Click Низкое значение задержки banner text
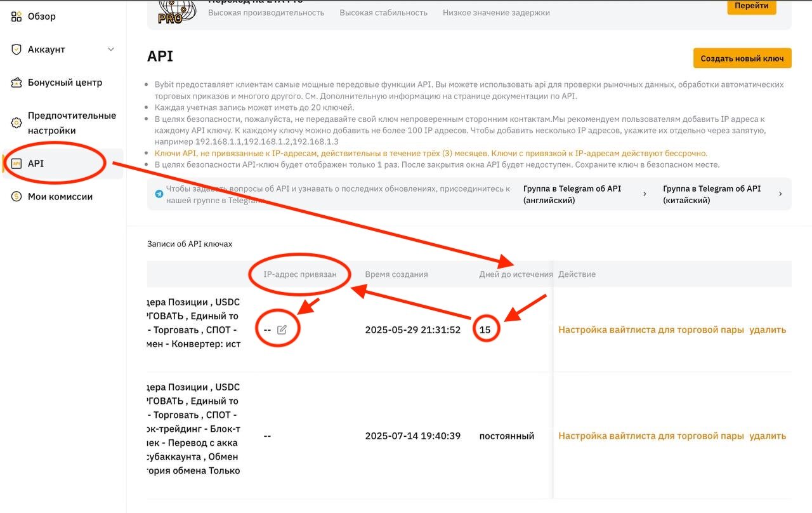 [497, 13]
